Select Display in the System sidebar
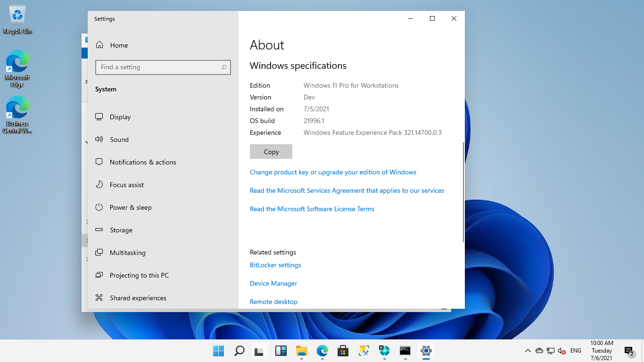Viewport: 644px width, 362px height. (120, 116)
